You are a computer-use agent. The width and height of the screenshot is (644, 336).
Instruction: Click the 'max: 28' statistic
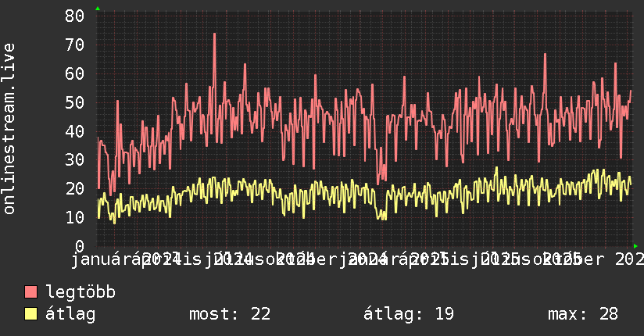583,314
